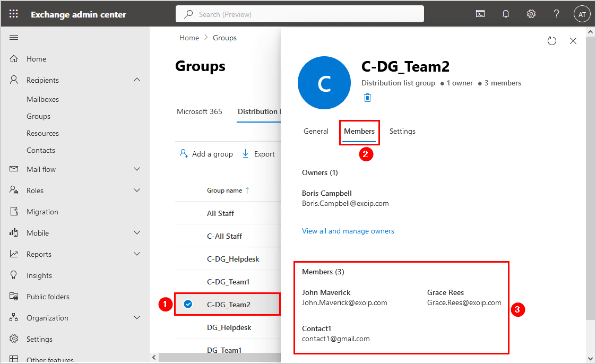Viewport: 596px width, 364px height.
Task: Refresh the group details panel
Action: [x=552, y=41]
